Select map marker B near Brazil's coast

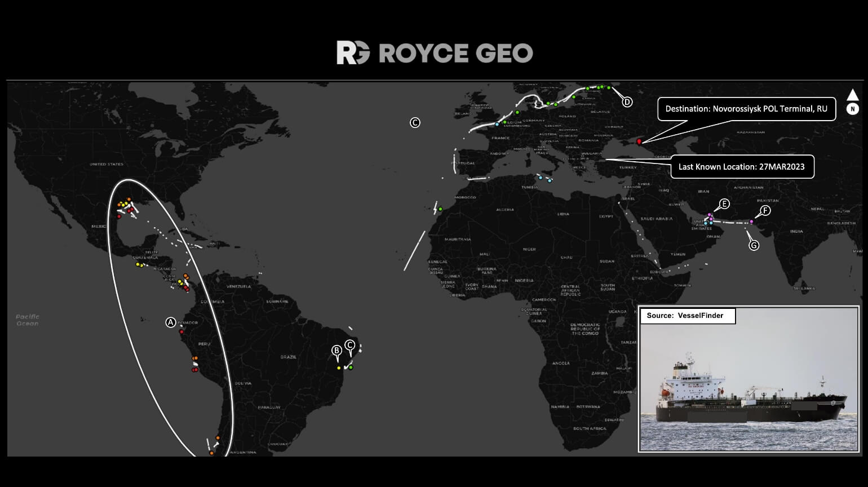pos(336,350)
